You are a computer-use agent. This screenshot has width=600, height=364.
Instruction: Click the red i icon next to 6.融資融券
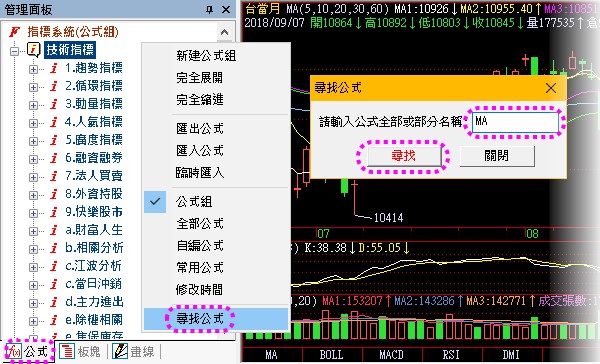(54, 158)
